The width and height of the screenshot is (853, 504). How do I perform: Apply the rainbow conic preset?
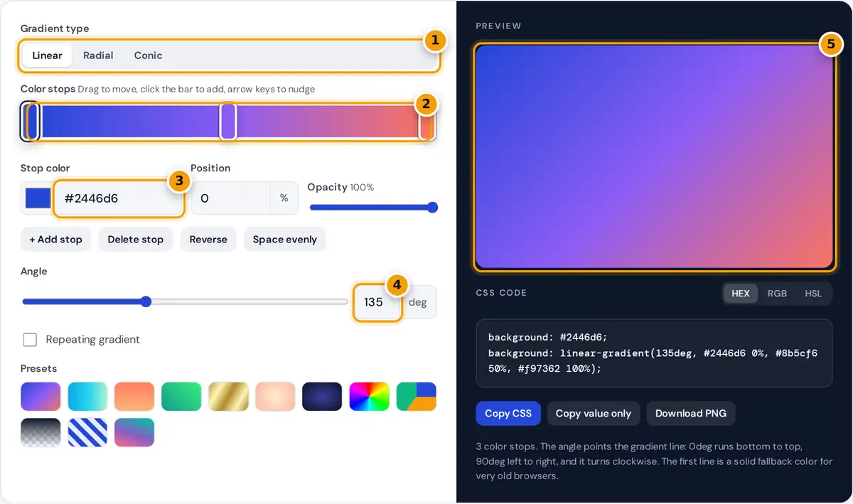[x=369, y=397]
